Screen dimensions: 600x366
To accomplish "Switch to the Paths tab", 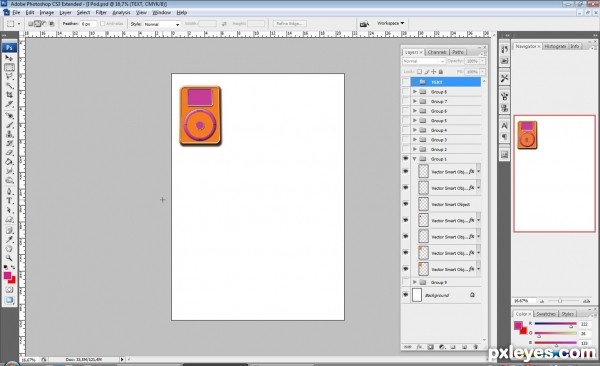I will 458,52.
